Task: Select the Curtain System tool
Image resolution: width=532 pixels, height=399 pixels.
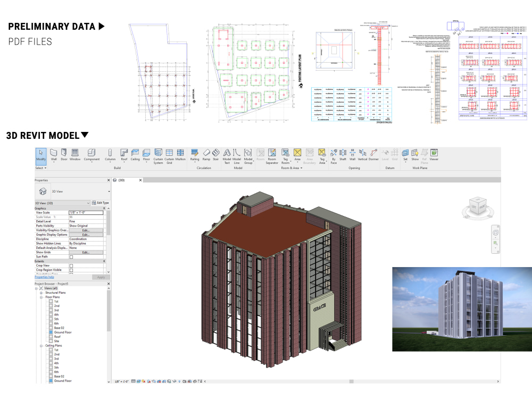Action: (159, 155)
